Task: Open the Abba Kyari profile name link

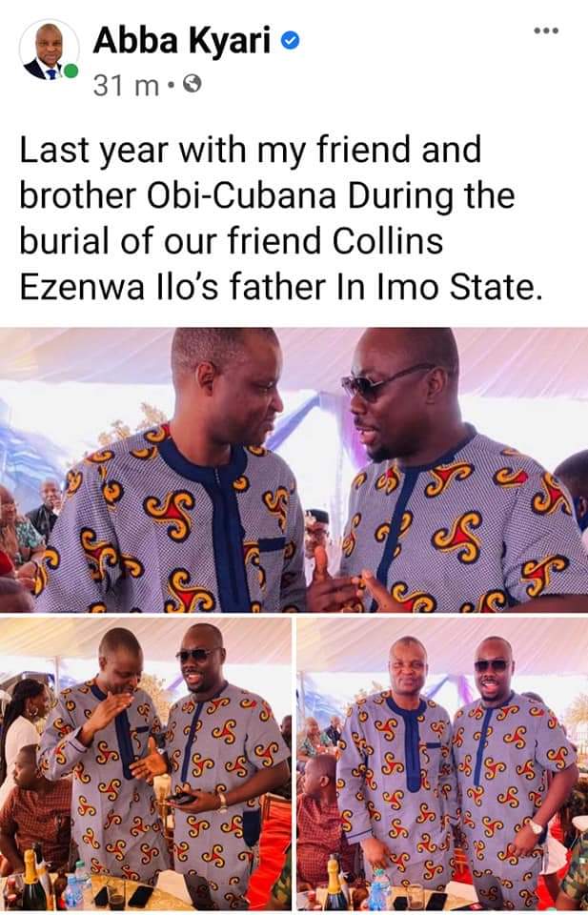Action: coord(181,41)
